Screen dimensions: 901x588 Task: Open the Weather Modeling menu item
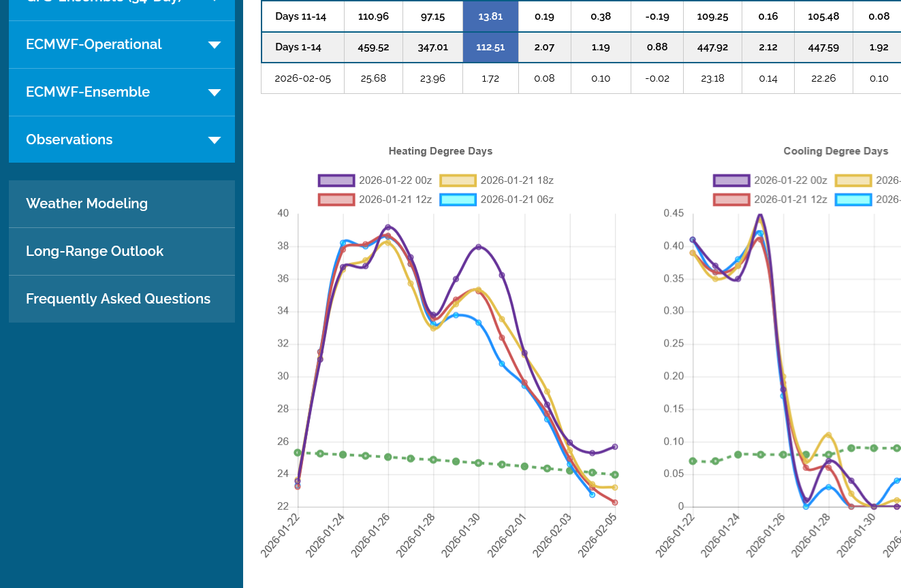coord(86,203)
